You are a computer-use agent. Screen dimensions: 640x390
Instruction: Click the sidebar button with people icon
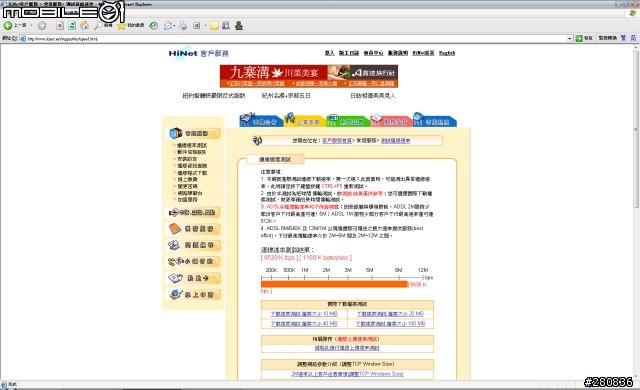194,261
